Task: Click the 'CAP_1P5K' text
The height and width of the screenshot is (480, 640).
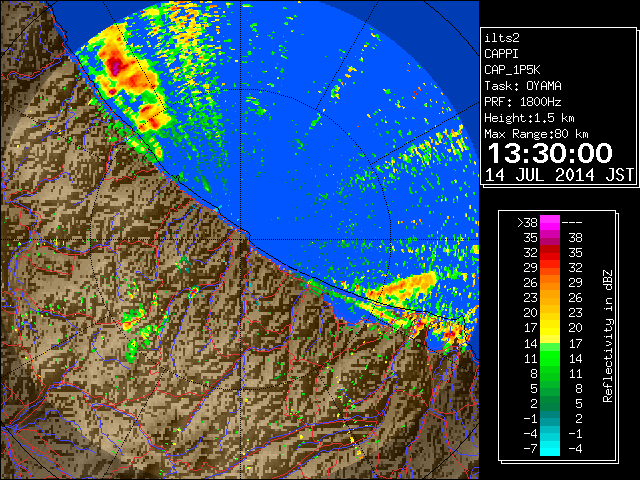Action: tap(512, 70)
